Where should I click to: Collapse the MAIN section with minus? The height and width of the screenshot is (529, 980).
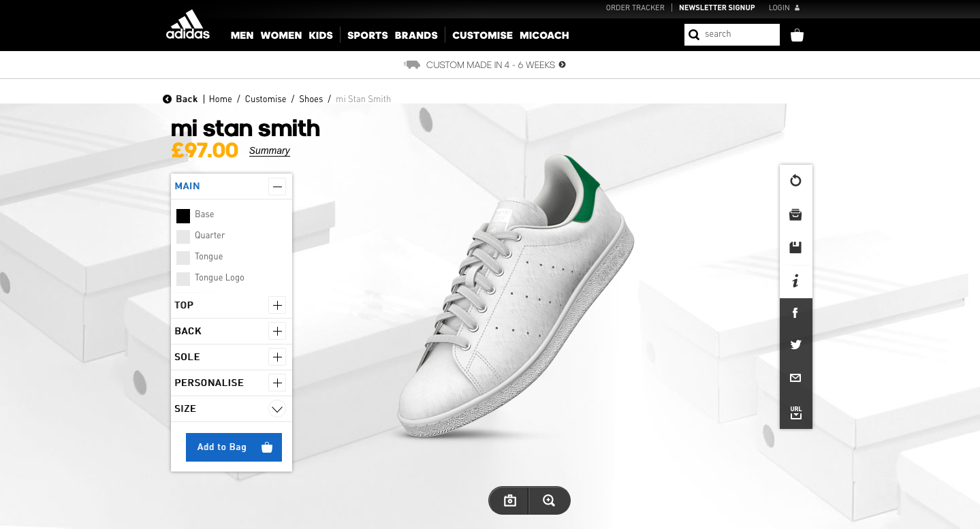click(277, 187)
